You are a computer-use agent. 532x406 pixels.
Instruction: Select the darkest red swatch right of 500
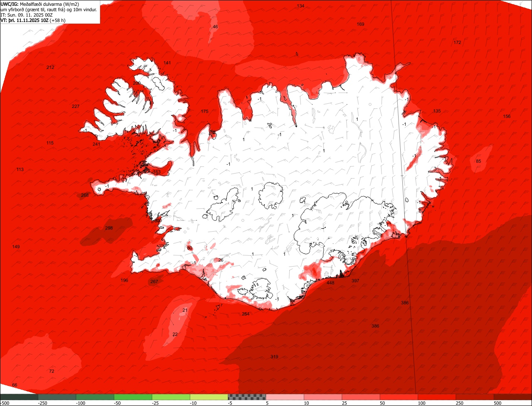(x=513, y=397)
